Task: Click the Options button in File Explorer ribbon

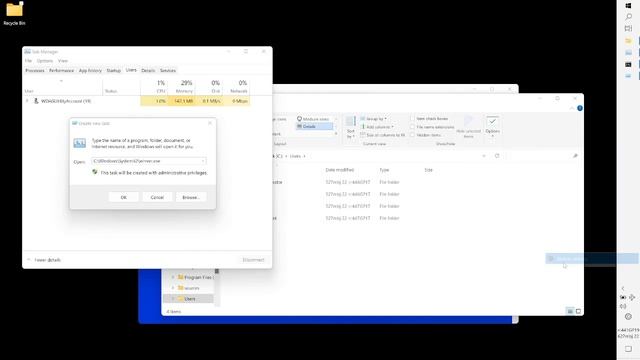Action: [493, 127]
